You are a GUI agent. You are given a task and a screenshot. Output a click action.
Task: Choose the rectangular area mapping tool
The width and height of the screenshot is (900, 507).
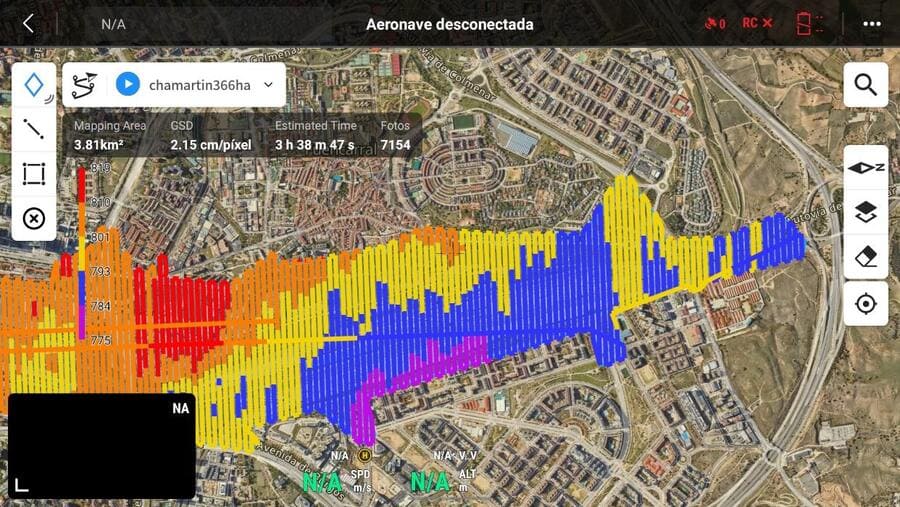34,173
